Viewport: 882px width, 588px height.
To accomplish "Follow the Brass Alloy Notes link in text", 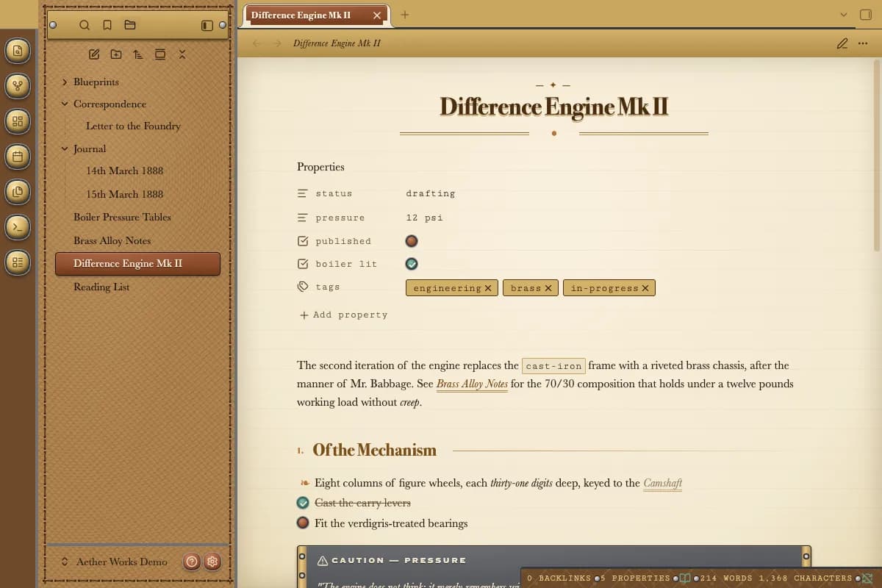I will point(472,384).
